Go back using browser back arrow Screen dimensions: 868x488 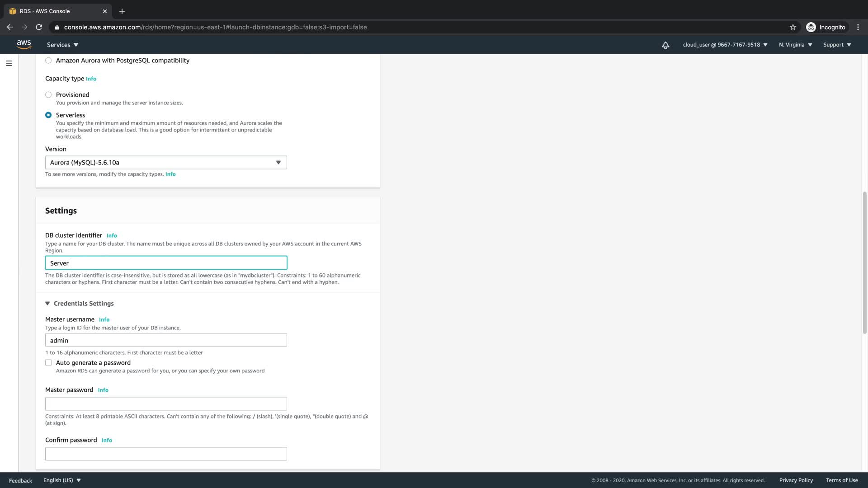tap(10, 27)
